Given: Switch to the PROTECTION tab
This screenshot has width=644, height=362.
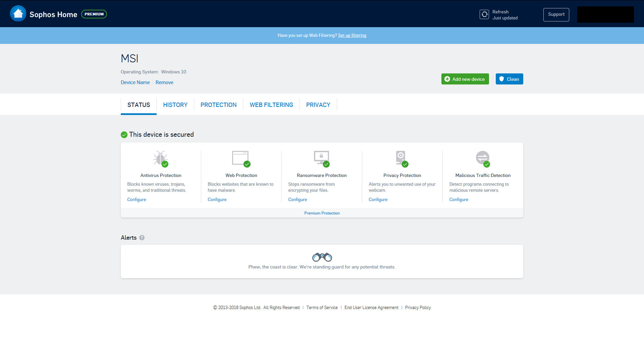Looking at the screenshot, I should pos(218,105).
